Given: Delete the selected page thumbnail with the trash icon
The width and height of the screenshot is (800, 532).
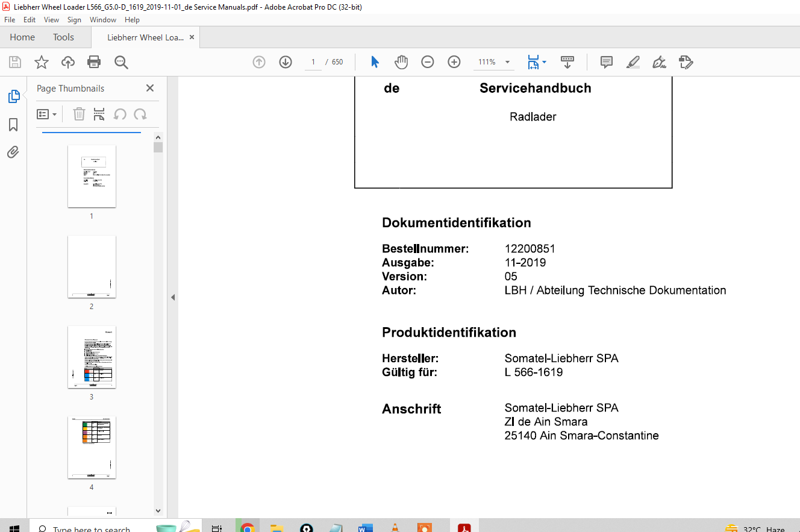Looking at the screenshot, I should tap(79, 114).
